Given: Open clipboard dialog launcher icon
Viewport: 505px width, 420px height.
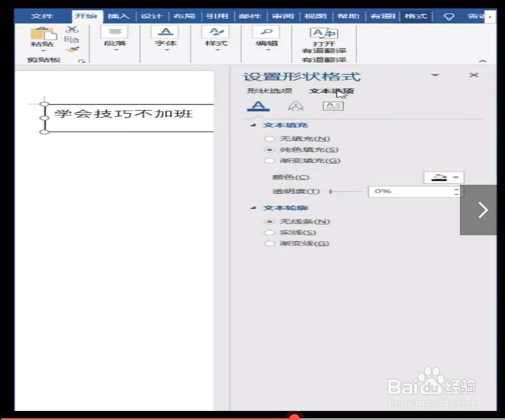Looking at the screenshot, I should tap(82, 61).
